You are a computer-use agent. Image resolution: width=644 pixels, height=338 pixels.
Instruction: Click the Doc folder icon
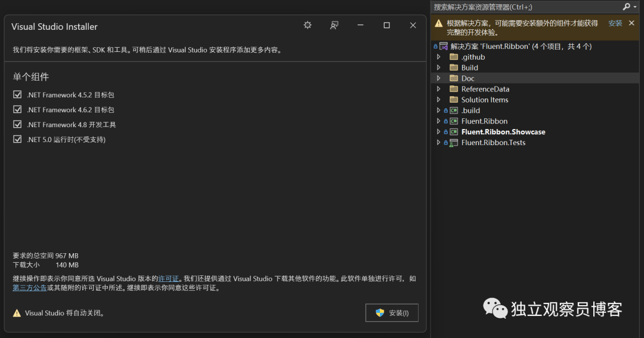click(x=454, y=78)
